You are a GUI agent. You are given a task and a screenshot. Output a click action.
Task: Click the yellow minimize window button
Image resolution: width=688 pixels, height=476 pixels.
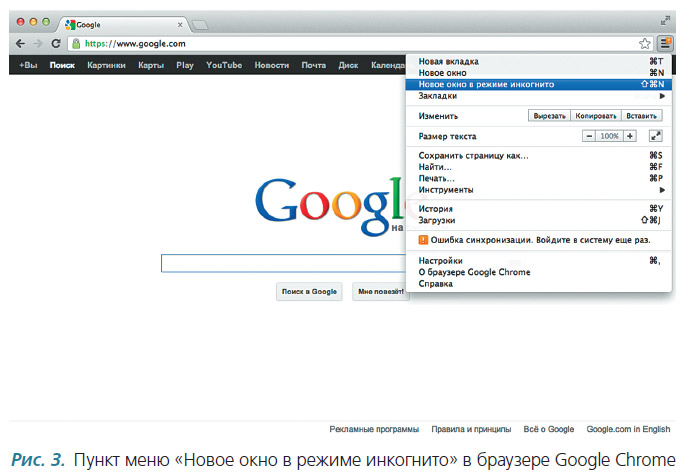[x=33, y=21]
